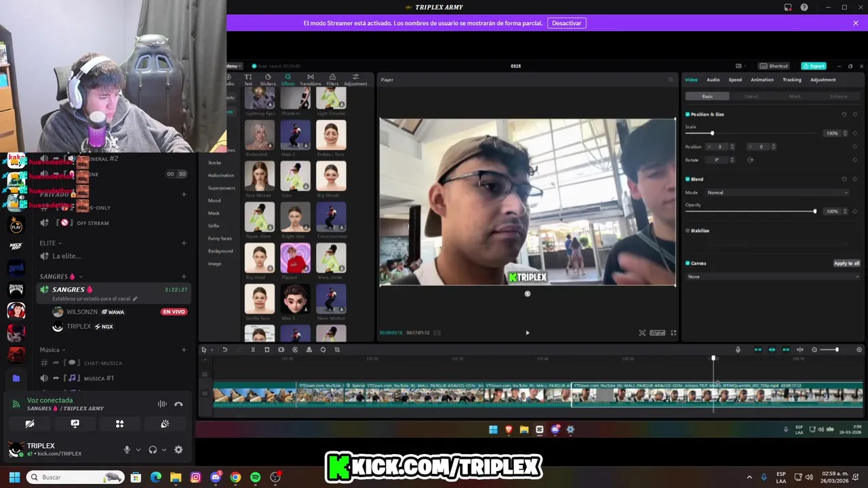
Task: Open Discord user settings gear
Action: [x=178, y=449]
